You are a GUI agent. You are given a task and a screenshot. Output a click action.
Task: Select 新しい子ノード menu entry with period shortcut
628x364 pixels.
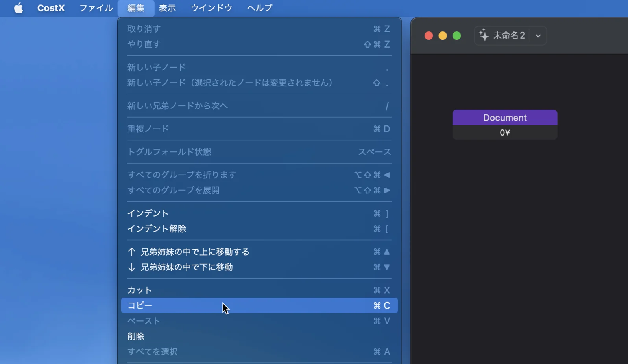(x=259, y=67)
